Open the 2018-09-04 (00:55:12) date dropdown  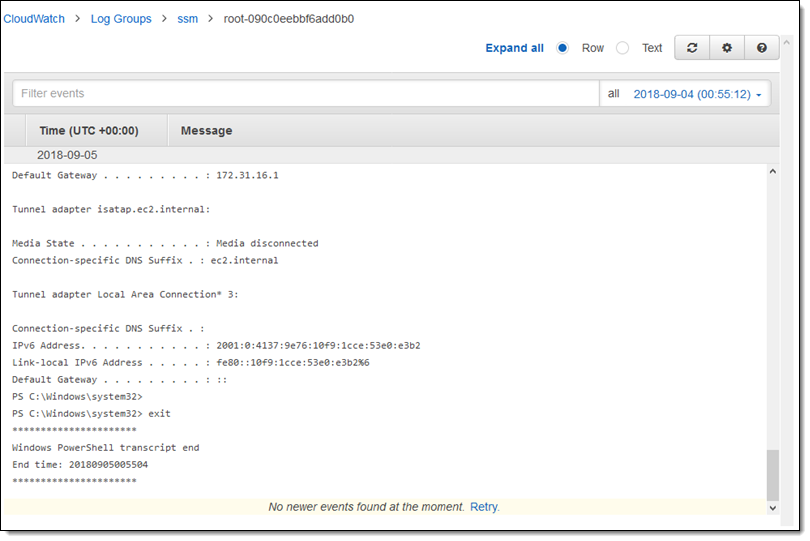(698, 94)
